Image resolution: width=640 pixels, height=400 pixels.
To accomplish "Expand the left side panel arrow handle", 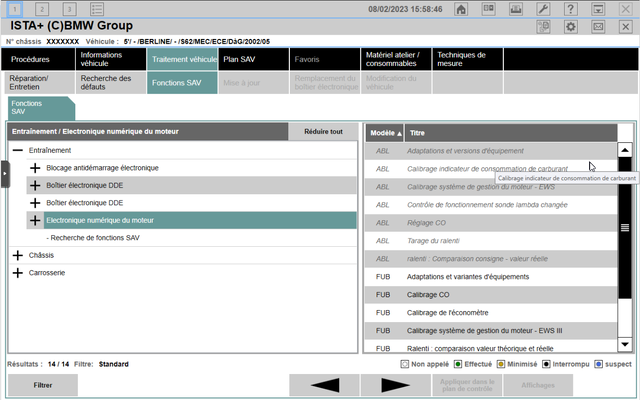I will [x=5, y=174].
